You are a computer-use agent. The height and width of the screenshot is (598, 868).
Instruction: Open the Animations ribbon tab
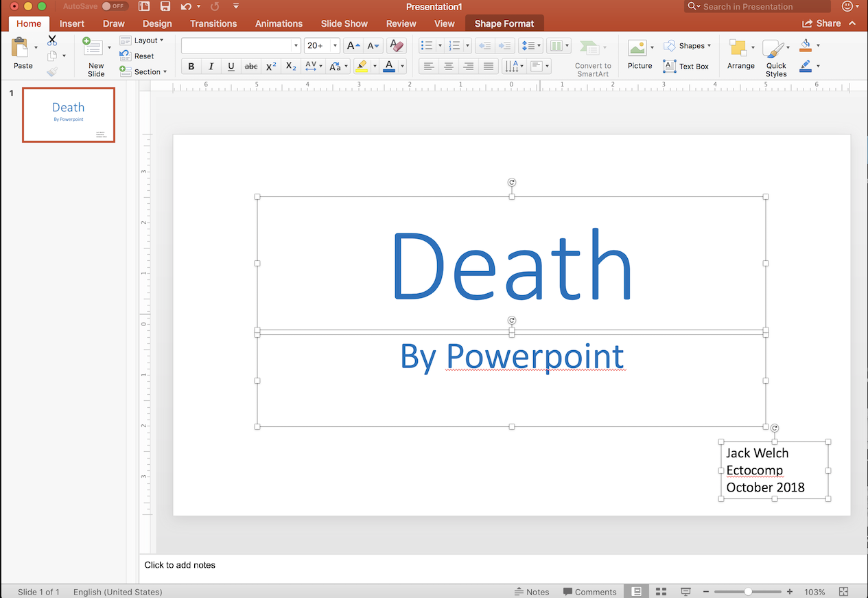(x=279, y=23)
